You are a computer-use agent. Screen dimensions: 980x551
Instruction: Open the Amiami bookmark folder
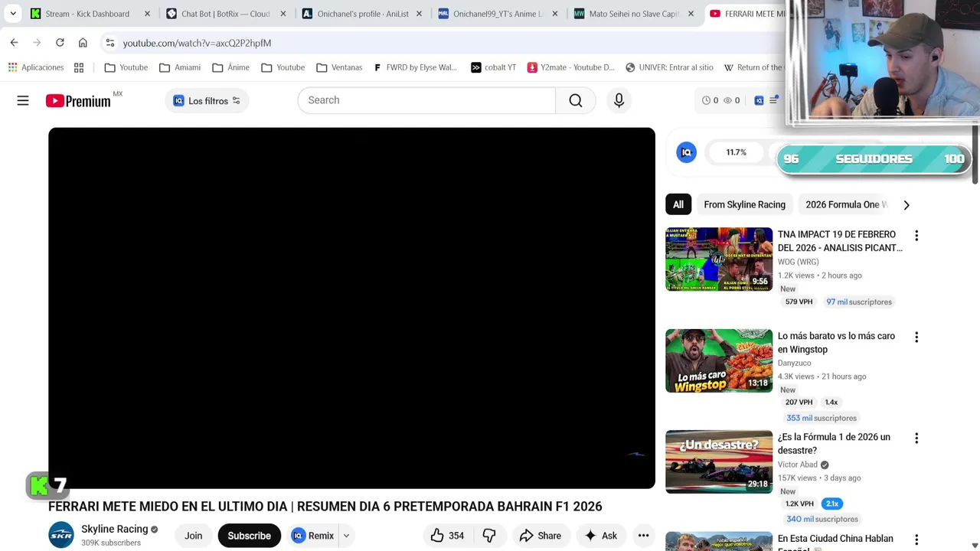click(180, 67)
